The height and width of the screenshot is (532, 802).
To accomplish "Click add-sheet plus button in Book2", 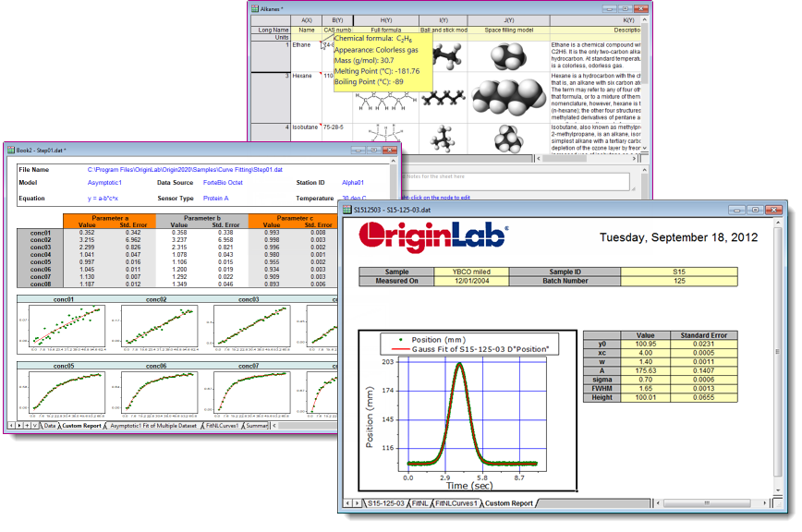I will 27,426.
